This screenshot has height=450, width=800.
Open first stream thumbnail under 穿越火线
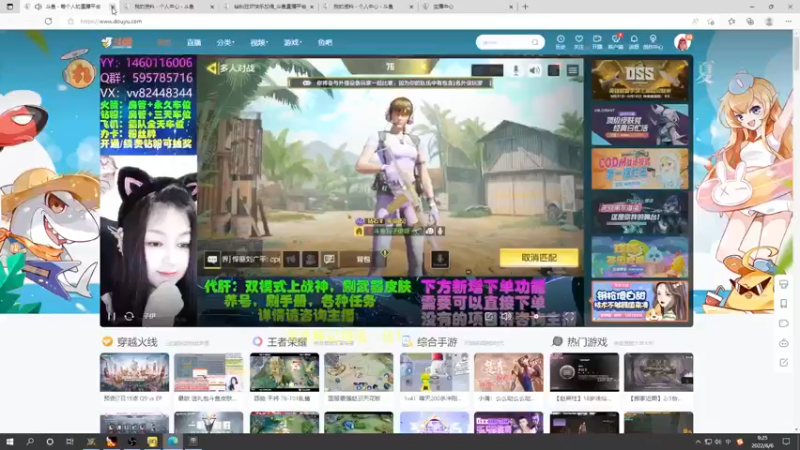coord(134,372)
